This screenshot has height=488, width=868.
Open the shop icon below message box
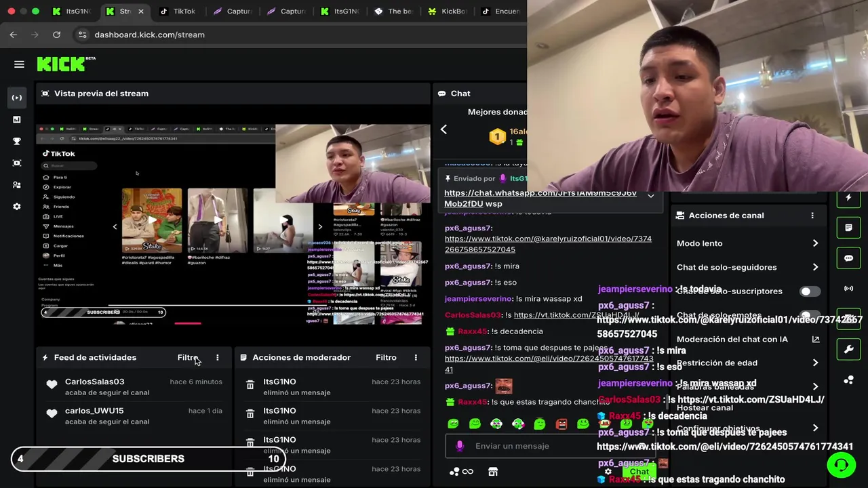coord(493,472)
